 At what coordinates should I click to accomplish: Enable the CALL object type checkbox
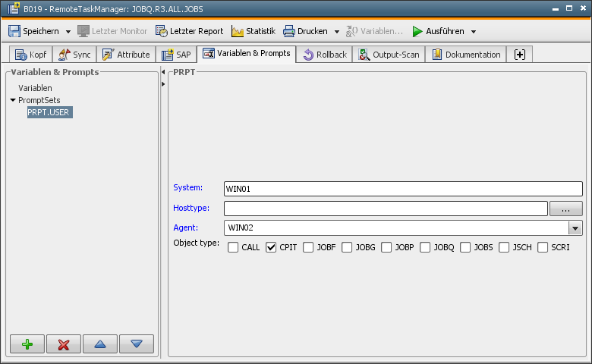[233, 247]
